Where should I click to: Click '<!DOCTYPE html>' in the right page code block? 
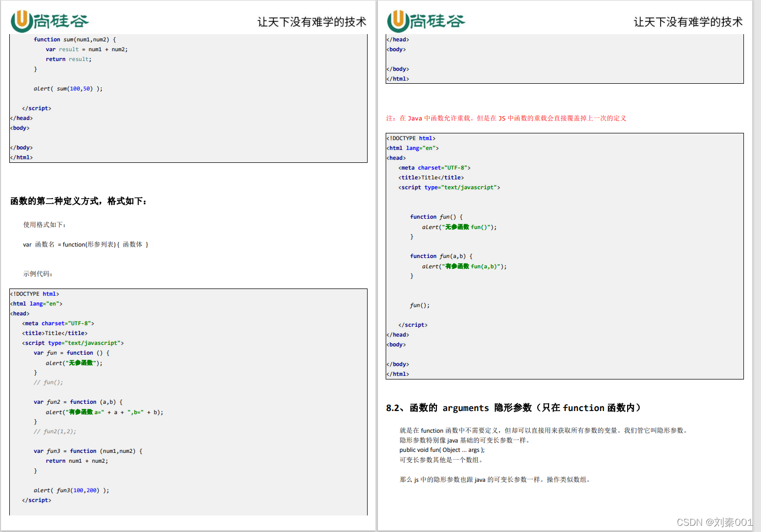pyautogui.click(x=411, y=138)
